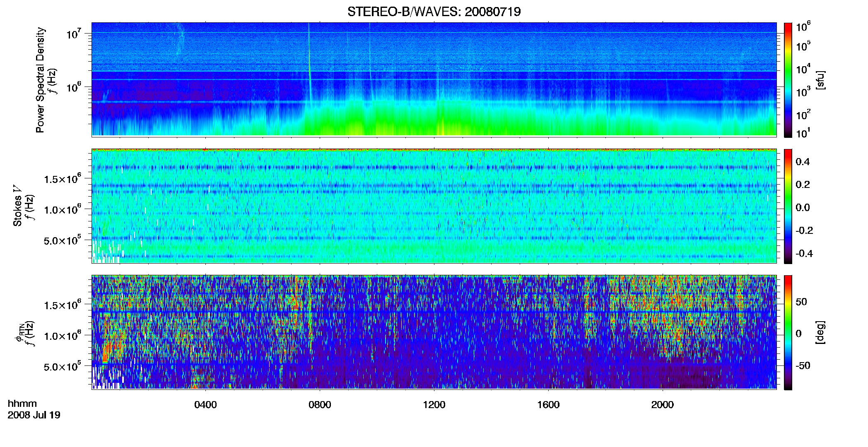Click the [deg] colorbar unit label
Image resolution: width=868 pixels, height=447 pixels.
(x=820, y=332)
